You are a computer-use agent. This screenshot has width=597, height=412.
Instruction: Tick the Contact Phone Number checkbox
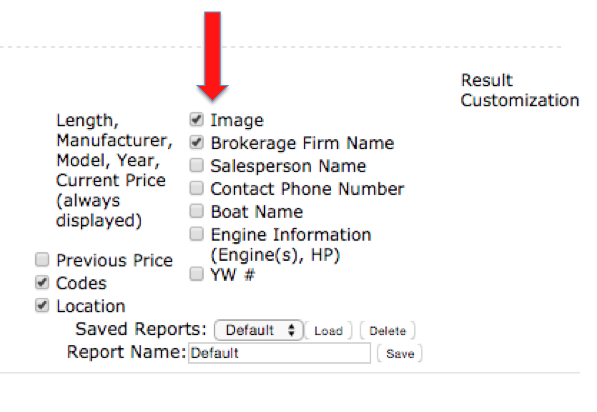[196, 188]
